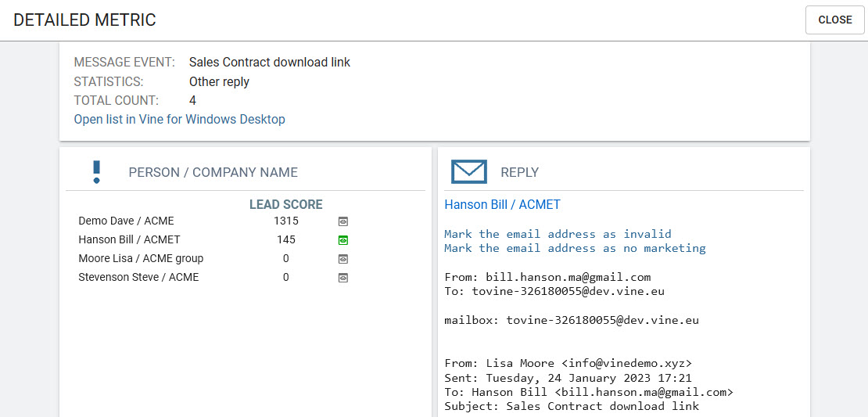This screenshot has width=868, height=417.
Task: Click the envelope icon next to REPLY
Action: click(x=469, y=172)
